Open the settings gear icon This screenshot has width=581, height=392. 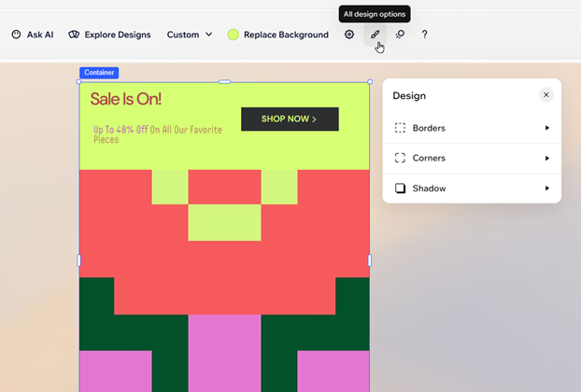[349, 35]
